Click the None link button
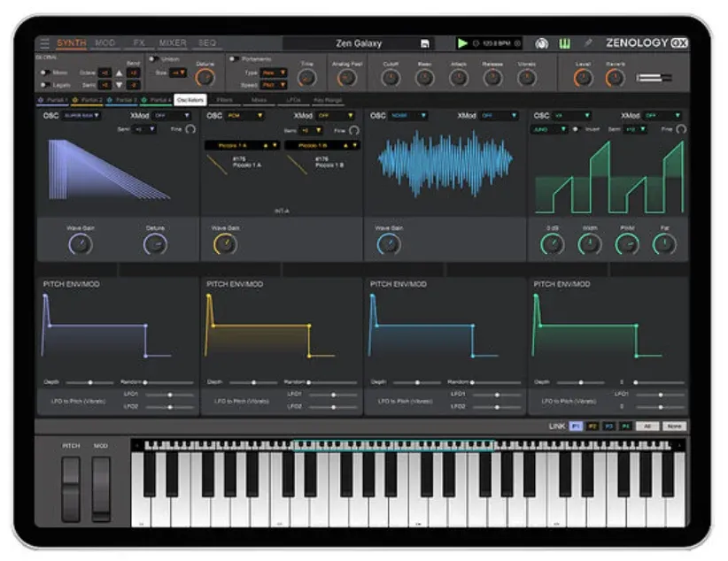This screenshot has height=561, width=728. click(x=675, y=427)
